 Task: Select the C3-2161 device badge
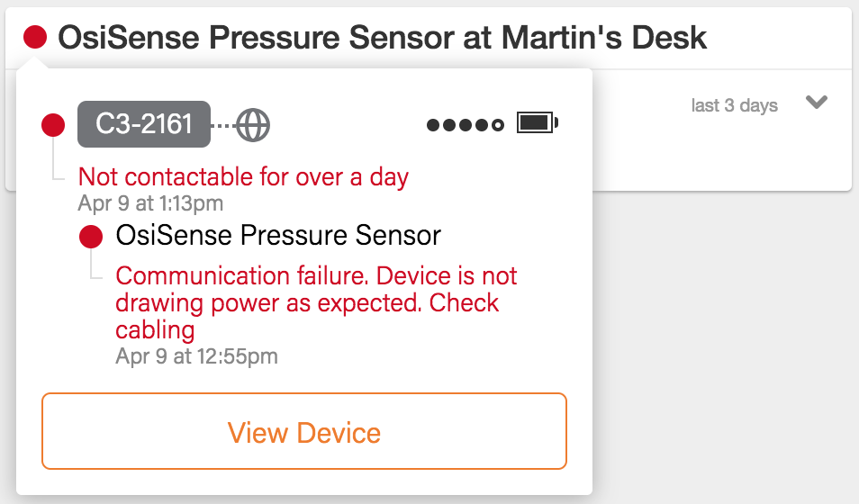click(144, 124)
